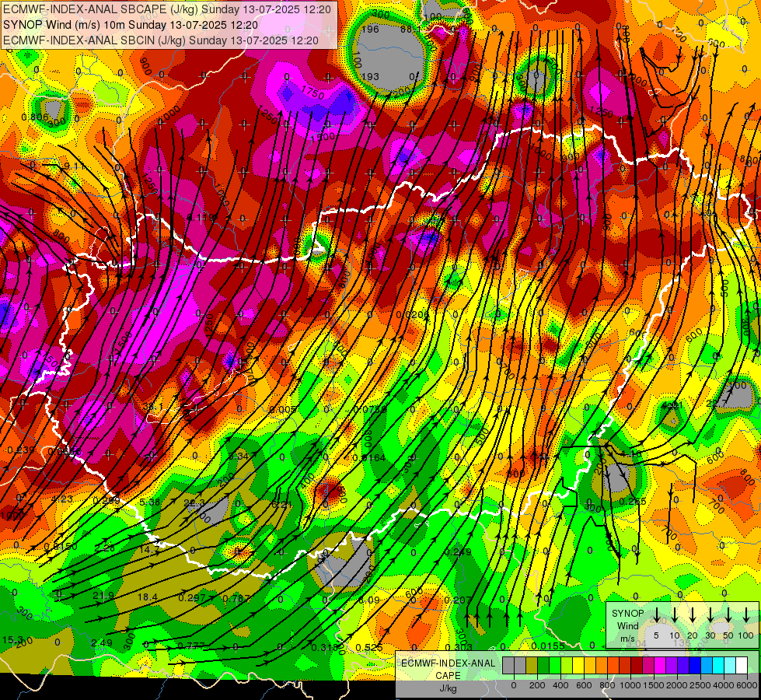Click the 0.525 station value

tap(369, 648)
